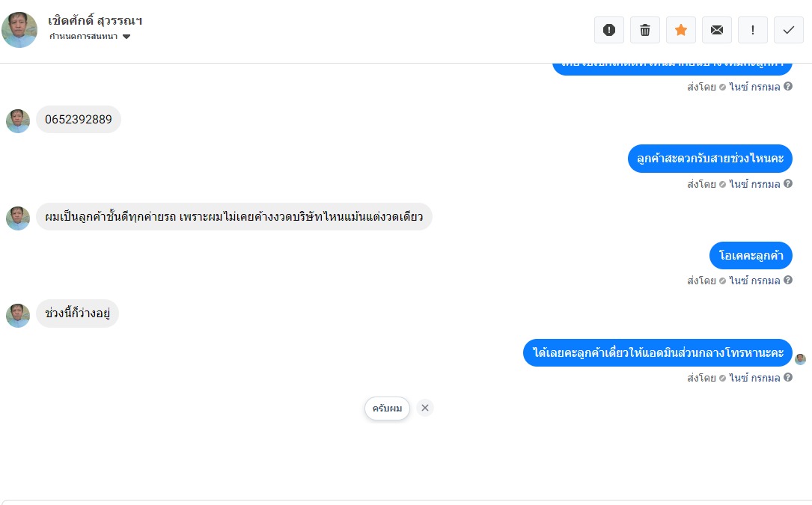Delete conversation with the trash icon

[x=645, y=30]
